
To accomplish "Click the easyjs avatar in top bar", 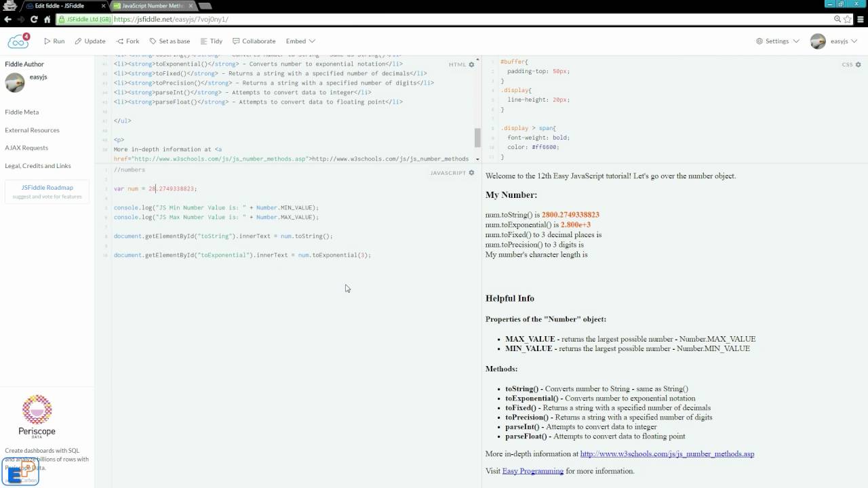I will pos(818,41).
